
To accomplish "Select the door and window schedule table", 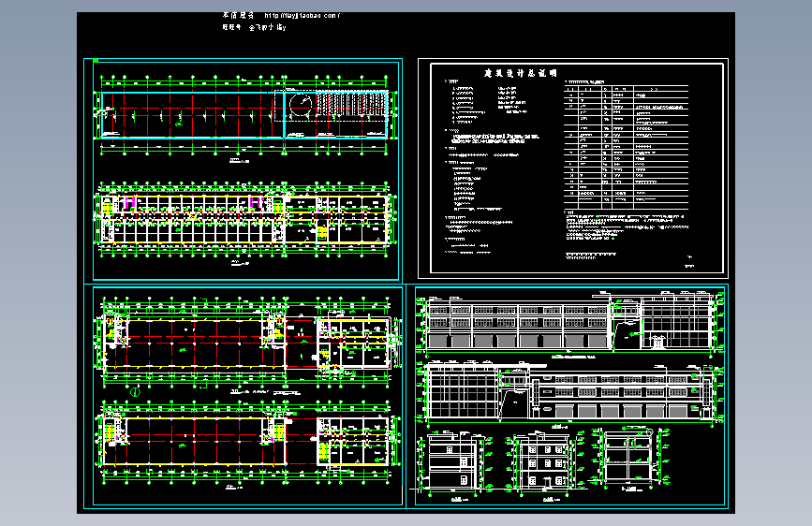I will (626, 147).
